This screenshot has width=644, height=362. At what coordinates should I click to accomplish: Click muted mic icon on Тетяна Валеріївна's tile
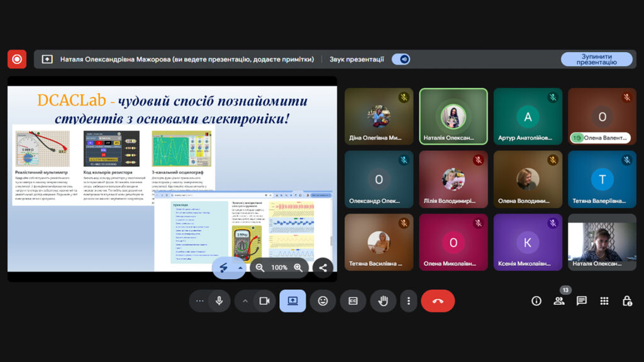(627, 160)
